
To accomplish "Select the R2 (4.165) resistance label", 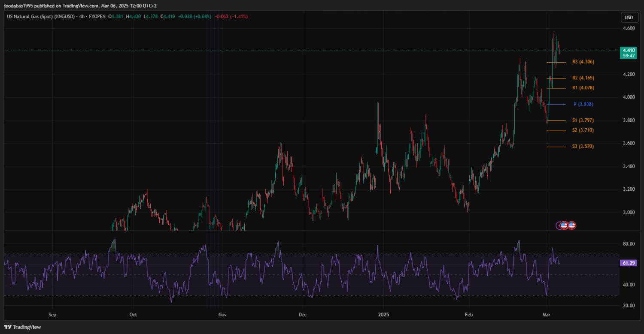I will click(x=583, y=78).
